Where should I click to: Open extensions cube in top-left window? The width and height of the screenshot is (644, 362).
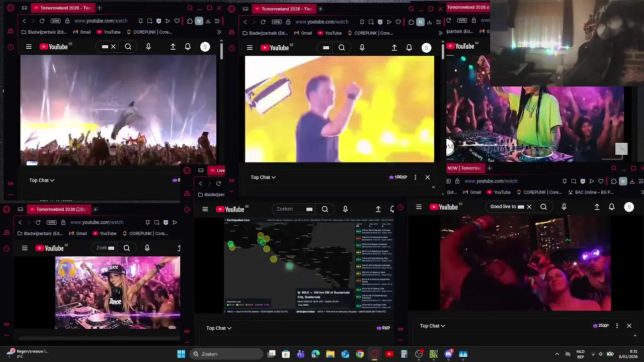190,21
